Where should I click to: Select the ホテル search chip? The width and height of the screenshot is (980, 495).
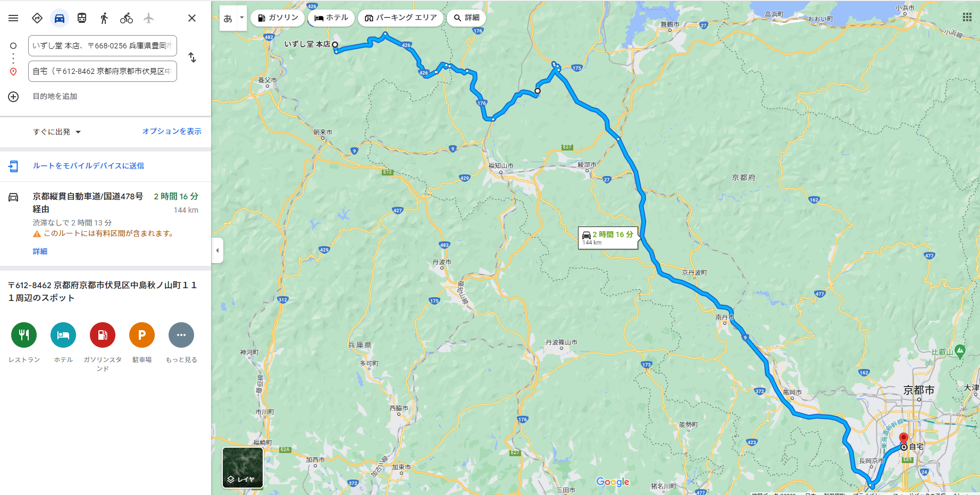click(331, 18)
